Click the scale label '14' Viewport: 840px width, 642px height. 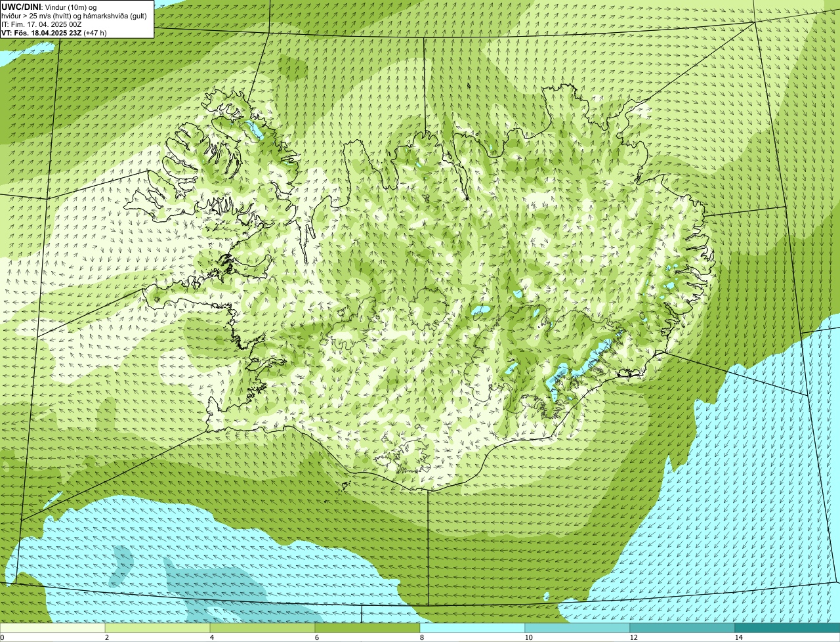[x=738, y=637]
